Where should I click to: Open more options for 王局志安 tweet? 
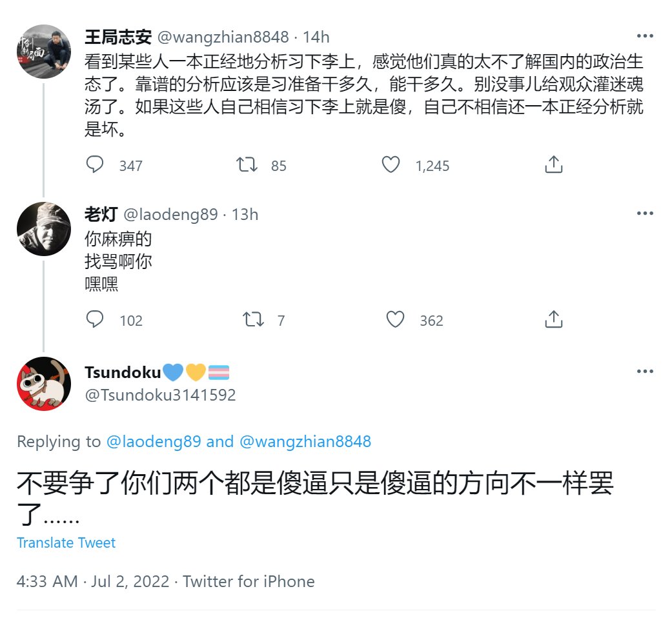point(645,36)
